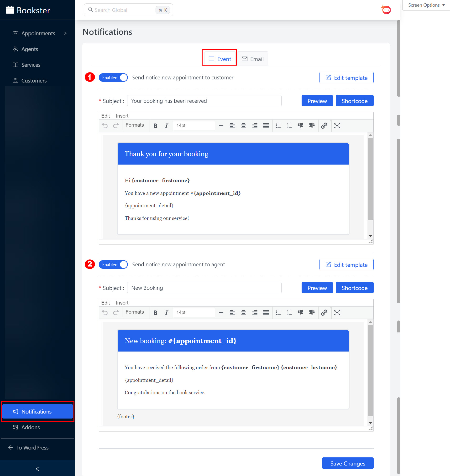Image resolution: width=450 pixels, height=476 pixels.
Task: Toggle fullscreen in agent email editor
Action: (x=337, y=312)
